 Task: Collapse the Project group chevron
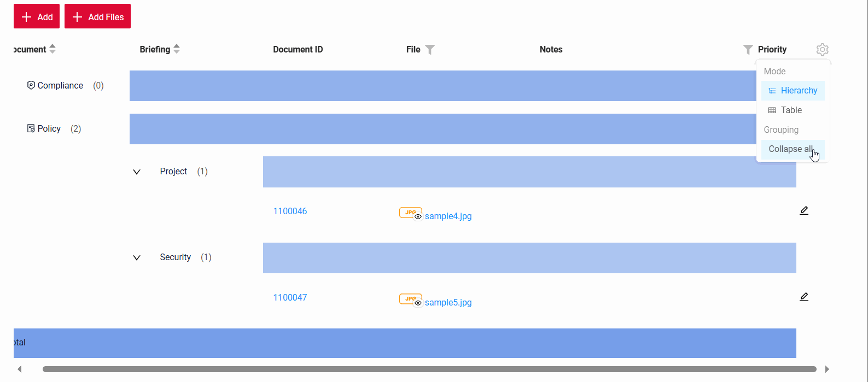click(x=137, y=172)
